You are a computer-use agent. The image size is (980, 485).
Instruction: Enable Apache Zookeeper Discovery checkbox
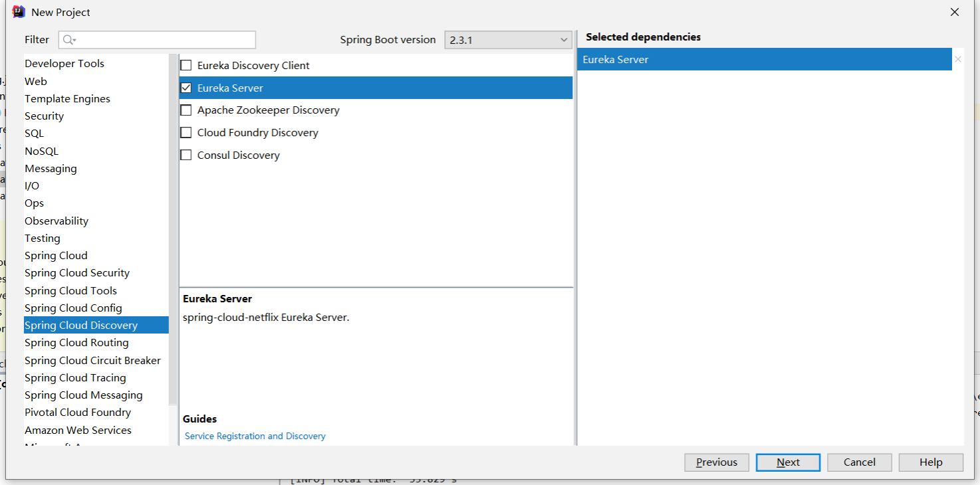pyautogui.click(x=186, y=110)
